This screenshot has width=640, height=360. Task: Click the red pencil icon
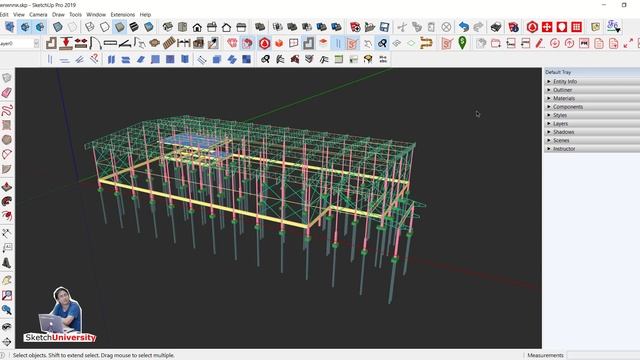[540, 43]
